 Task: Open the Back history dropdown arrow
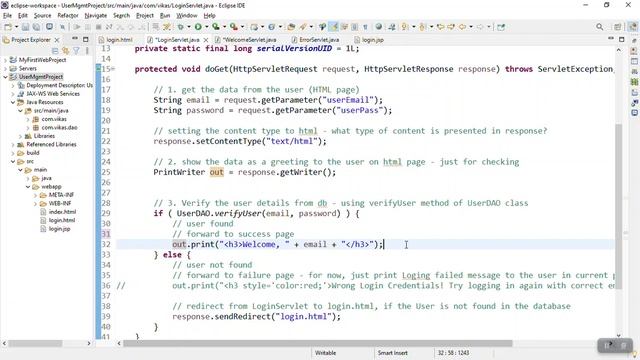click(x=471, y=27)
